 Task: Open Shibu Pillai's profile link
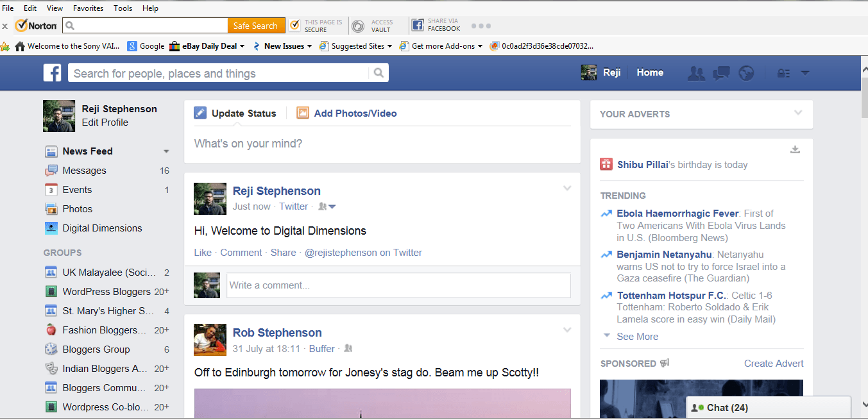click(642, 165)
